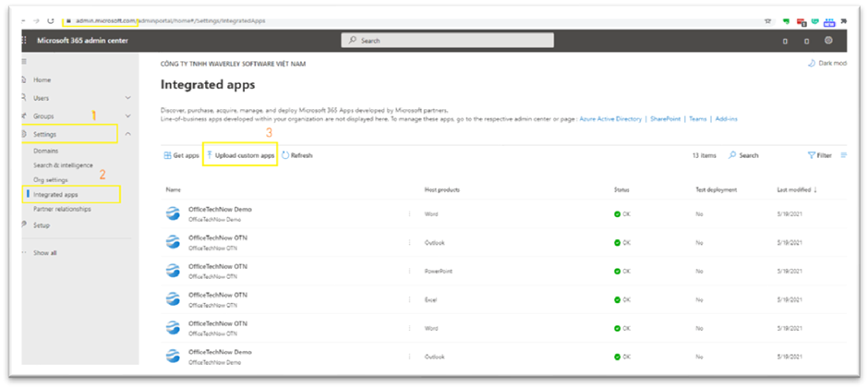The height and width of the screenshot is (388, 868).
Task: Open Domains under Settings
Action: (x=46, y=151)
